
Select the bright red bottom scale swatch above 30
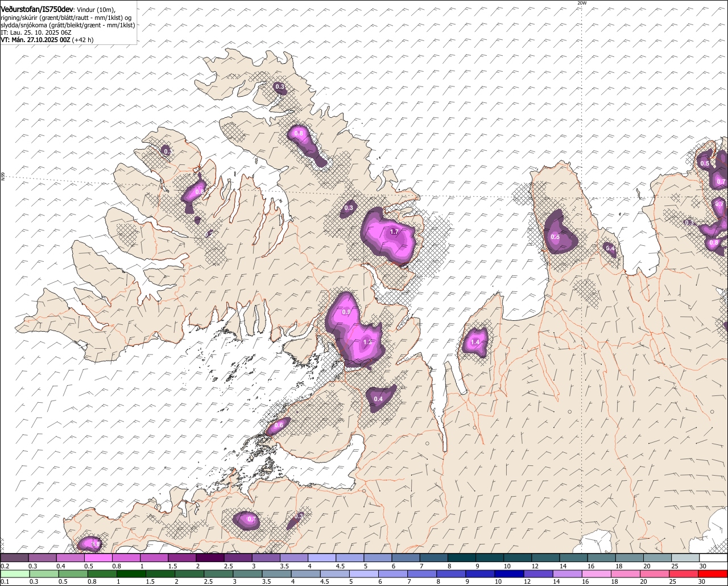tap(713, 574)
